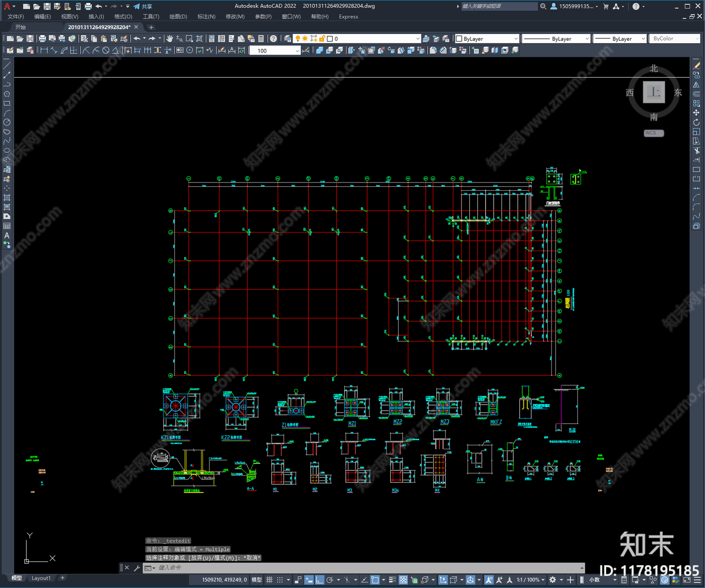Screen dimensions: 705x588
Task: Select the Polygon tool in the draw toolbar
Action: pos(7,94)
